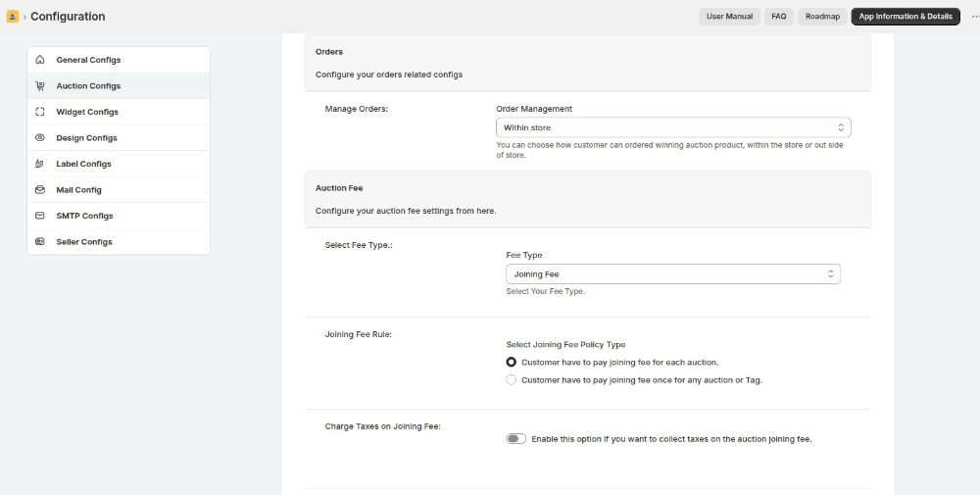
Task: Click the text icon for Label Configs
Action: click(40, 164)
